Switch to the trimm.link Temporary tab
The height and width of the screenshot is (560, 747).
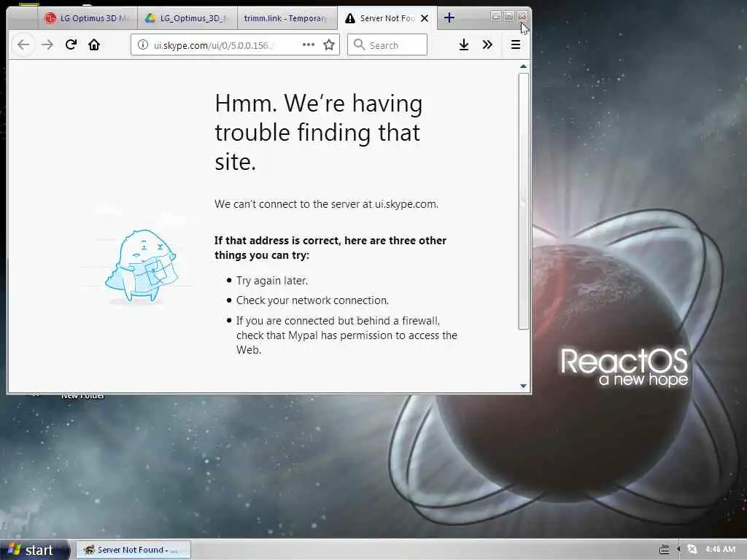click(x=287, y=18)
